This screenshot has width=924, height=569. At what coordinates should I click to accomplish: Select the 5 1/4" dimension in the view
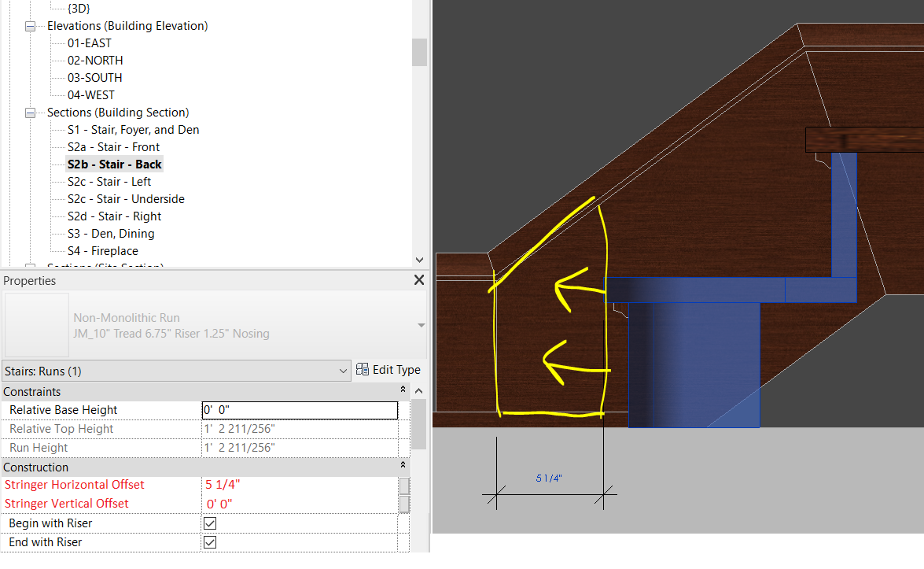549,478
